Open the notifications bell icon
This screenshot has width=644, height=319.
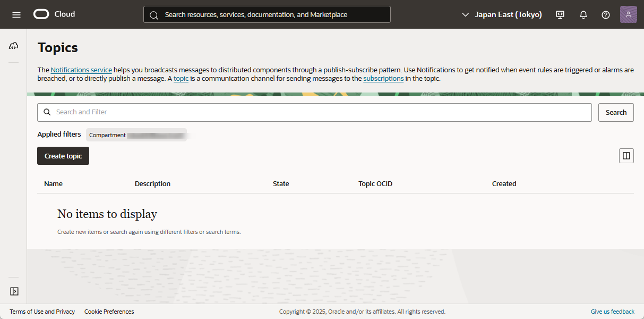(x=583, y=14)
